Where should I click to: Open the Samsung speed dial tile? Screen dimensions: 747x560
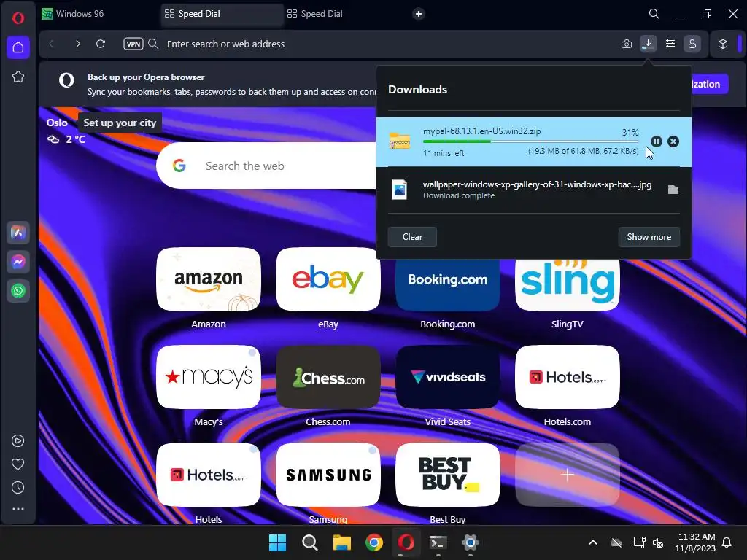coord(328,475)
